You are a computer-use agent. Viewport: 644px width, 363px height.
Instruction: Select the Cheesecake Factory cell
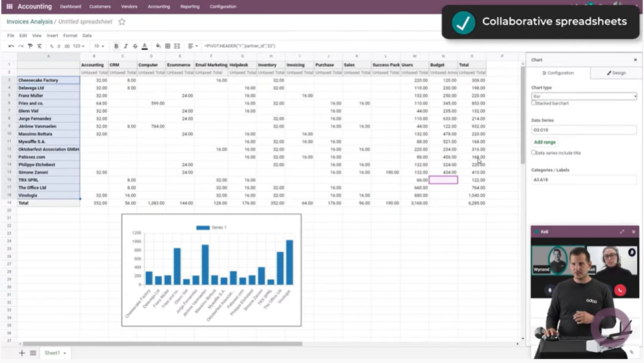tap(49, 80)
